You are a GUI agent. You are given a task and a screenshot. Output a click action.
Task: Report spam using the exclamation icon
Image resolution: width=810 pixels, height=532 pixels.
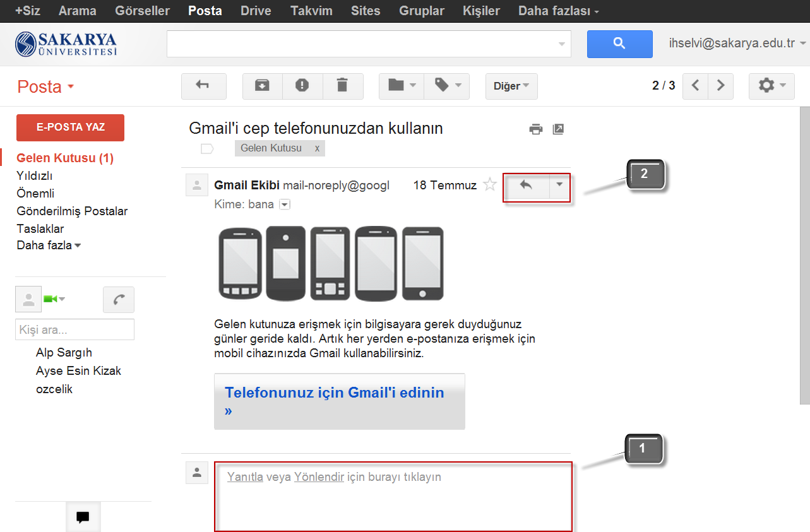tap(302, 86)
